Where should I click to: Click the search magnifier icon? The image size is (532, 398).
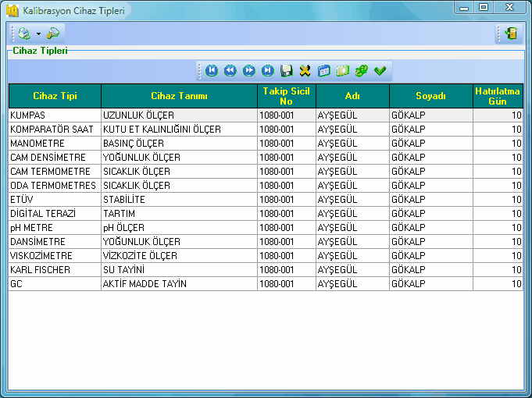[53, 34]
